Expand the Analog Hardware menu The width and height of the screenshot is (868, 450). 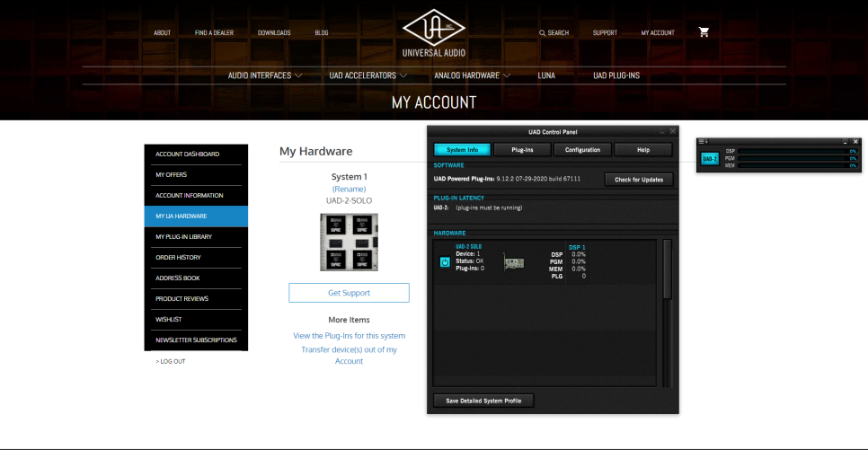coord(472,75)
